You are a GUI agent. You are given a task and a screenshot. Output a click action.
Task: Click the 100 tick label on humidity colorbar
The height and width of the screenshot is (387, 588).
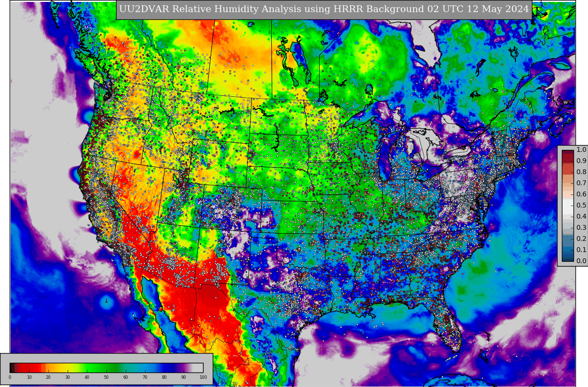click(203, 377)
